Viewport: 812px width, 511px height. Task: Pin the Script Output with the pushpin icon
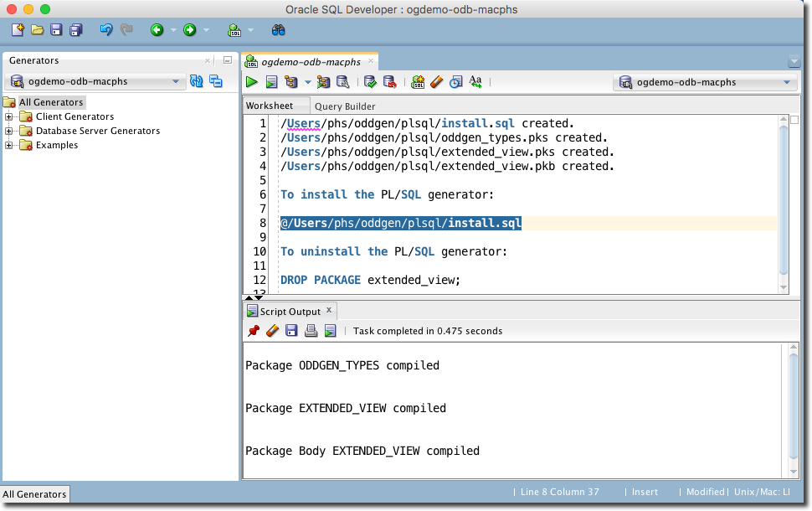[254, 331]
